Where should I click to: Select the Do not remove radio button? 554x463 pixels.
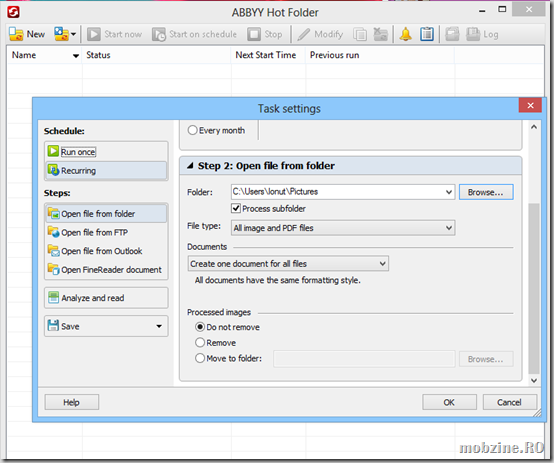click(200, 327)
